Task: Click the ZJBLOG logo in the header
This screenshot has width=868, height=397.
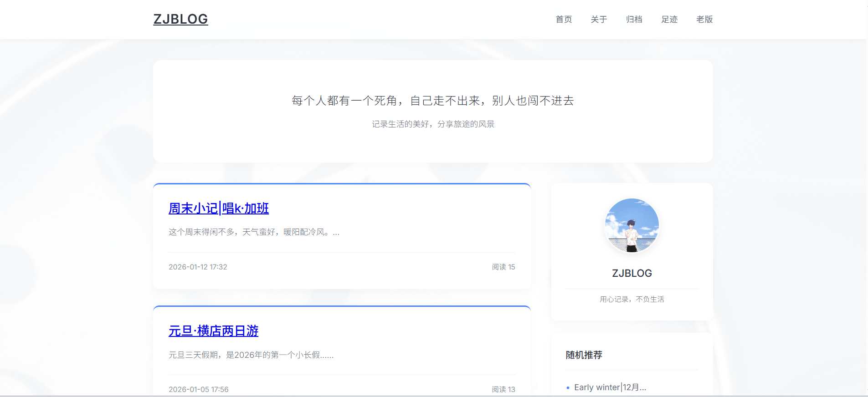Action: 180,19
